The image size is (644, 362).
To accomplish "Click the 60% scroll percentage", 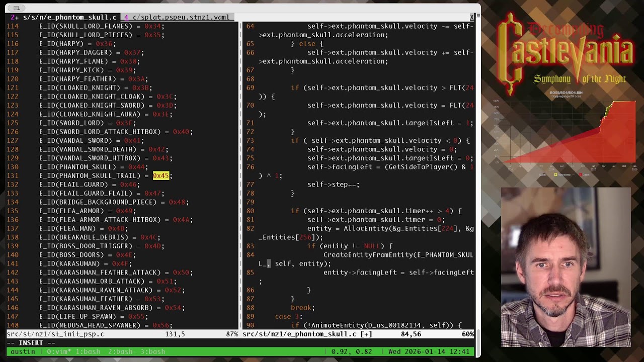I will [468, 334].
